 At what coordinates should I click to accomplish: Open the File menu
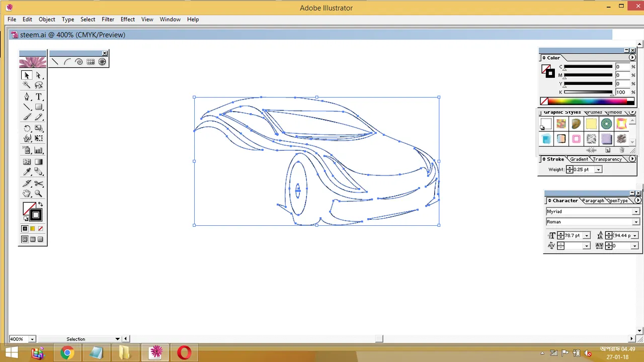tap(12, 19)
